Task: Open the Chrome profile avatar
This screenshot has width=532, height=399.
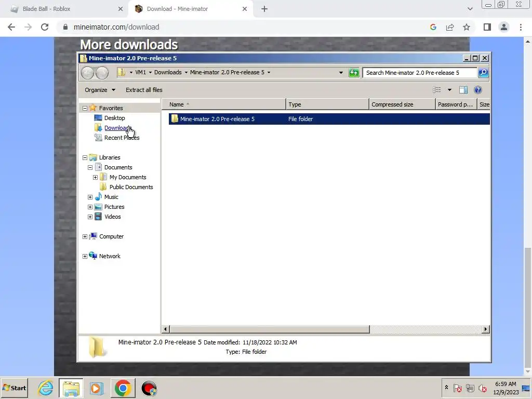Action: 504,27
